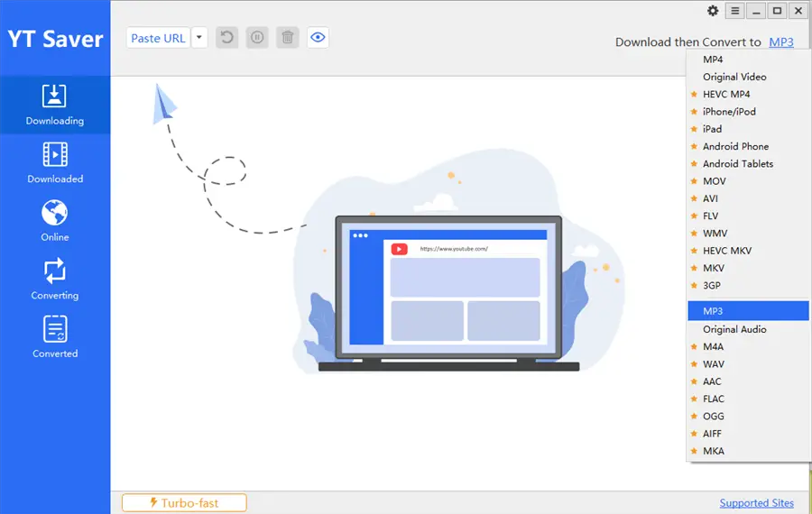This screenshot has width=812, height=514.
Task: Select HEVC MKV output format
Action: click(x=727, y=251)
